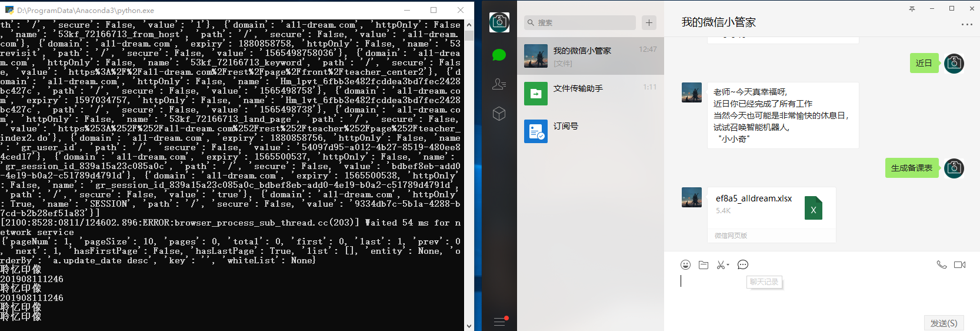Click the 我的微信小管家 chat title
Screen dimensions: 980x331
point(718,22)
